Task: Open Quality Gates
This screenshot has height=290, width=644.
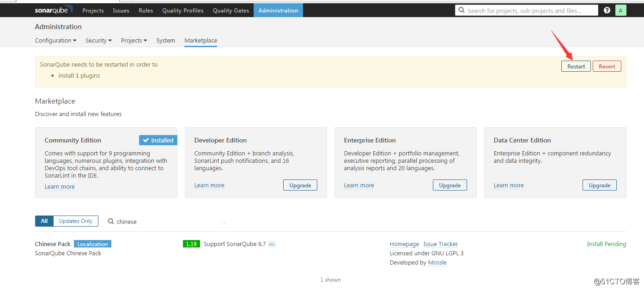Action: (x=231, y=10)
